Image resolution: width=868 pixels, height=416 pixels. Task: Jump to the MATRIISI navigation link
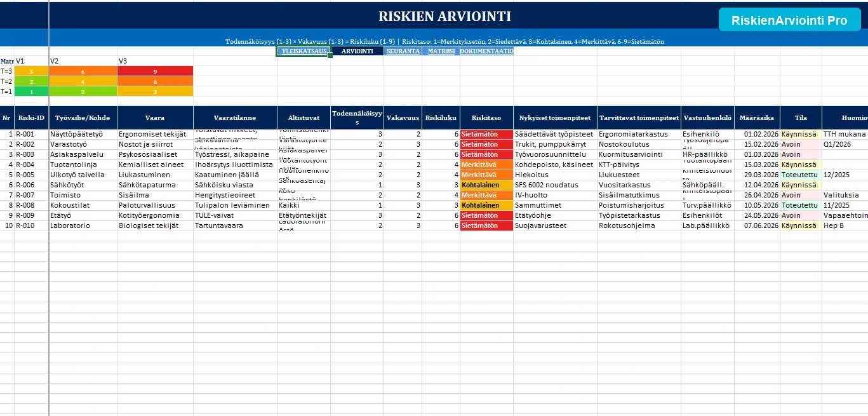click(x=441, y=51)
